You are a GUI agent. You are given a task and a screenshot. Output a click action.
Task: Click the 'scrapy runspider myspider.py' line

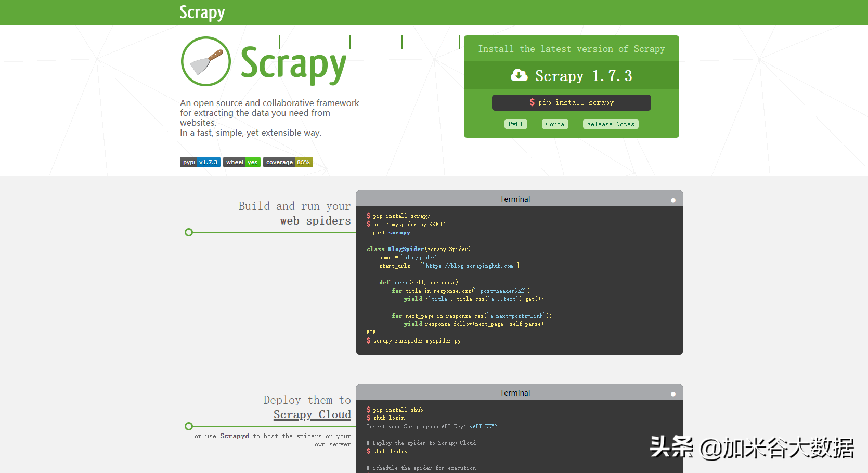pos(414,341)
